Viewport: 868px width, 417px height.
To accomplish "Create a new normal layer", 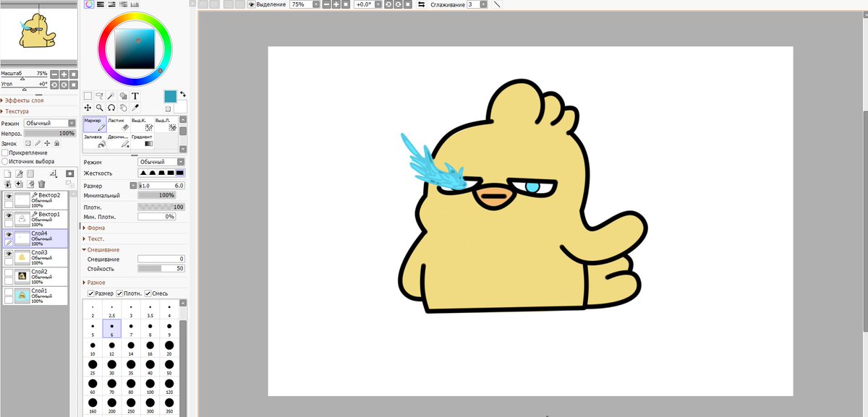I will (7, 174).
